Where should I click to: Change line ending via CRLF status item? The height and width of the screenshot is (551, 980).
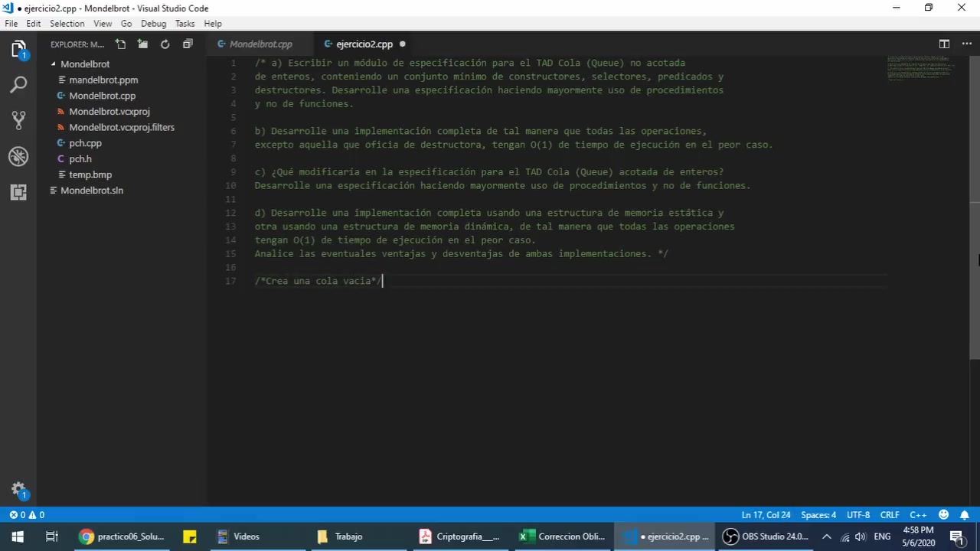(x=890, y=515)
